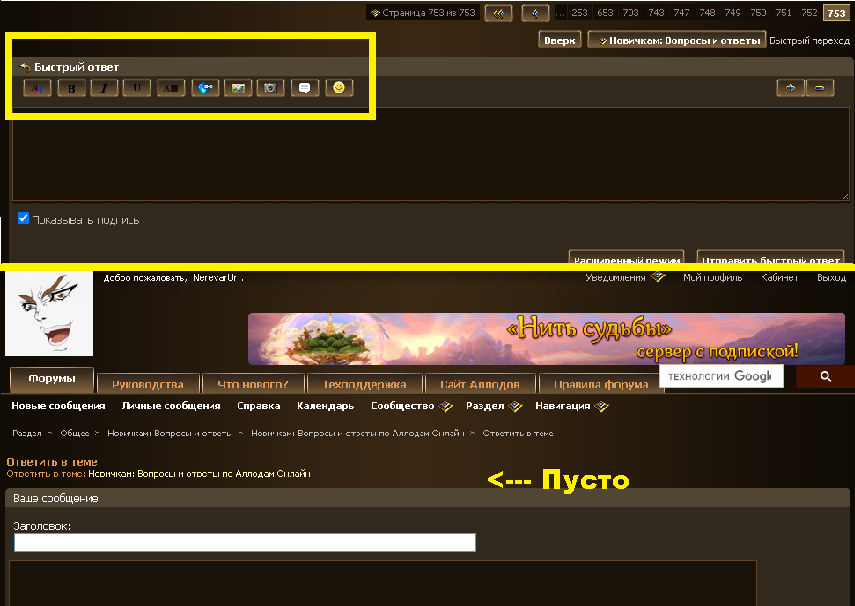The image size is (855, 606).
Task: Open the 'Личные сообщения' link
Action: pos(171,406)
